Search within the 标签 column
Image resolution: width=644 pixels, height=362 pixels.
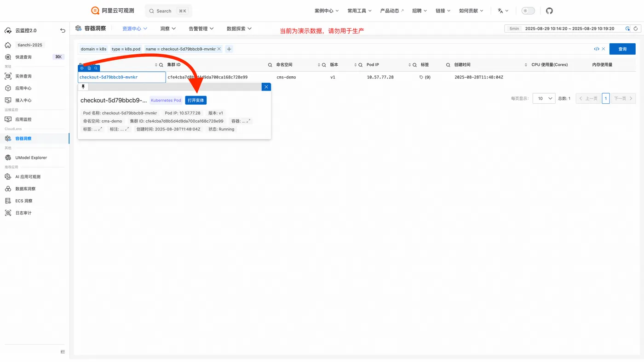point(448,65)
